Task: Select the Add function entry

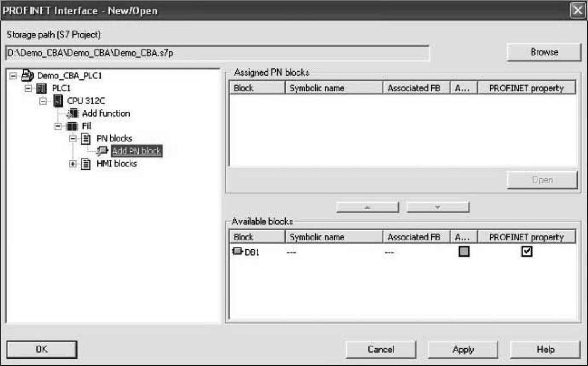Action: pyautogui.click(x=106, y=113)
